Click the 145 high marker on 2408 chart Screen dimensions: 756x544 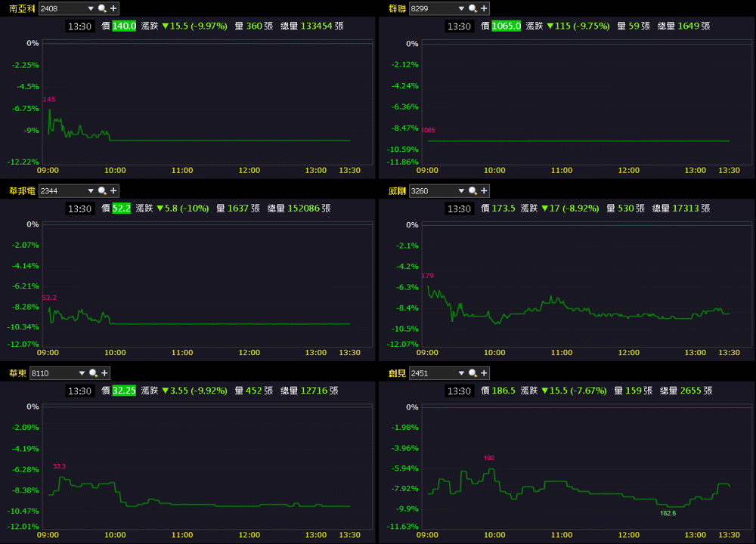click(x=49, y=99)
